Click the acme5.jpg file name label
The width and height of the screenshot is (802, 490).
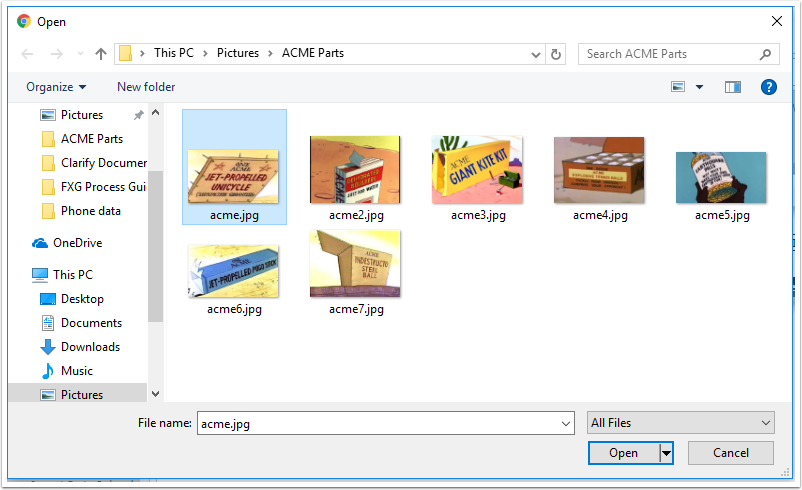(x=722, y=215)
